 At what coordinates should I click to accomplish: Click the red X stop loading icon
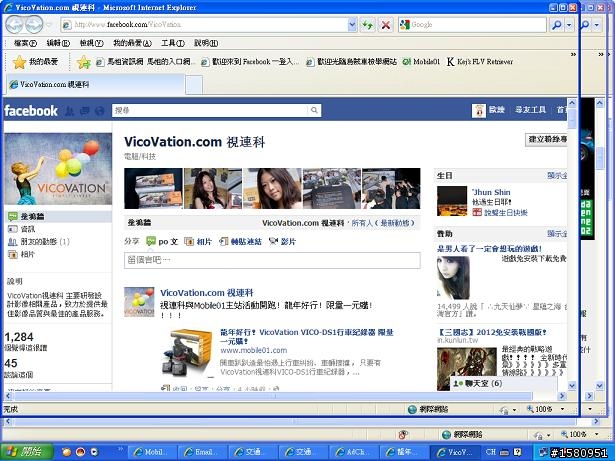(x=386, y=25)
